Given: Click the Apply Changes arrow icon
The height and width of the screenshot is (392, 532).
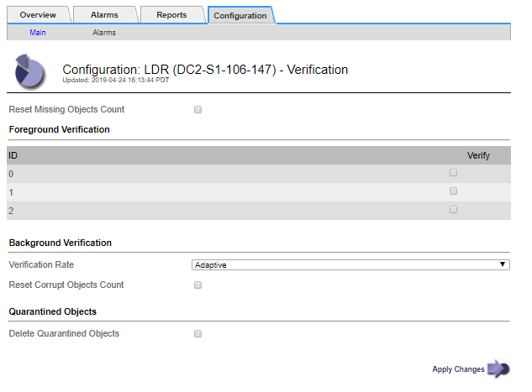Looking at the screenshot, I should 498,368.
